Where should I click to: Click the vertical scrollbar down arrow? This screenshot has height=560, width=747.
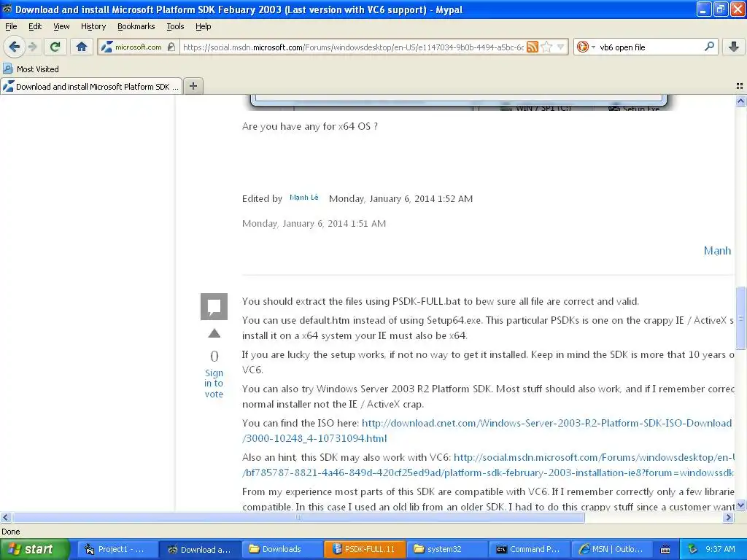[x=740, y=506]
